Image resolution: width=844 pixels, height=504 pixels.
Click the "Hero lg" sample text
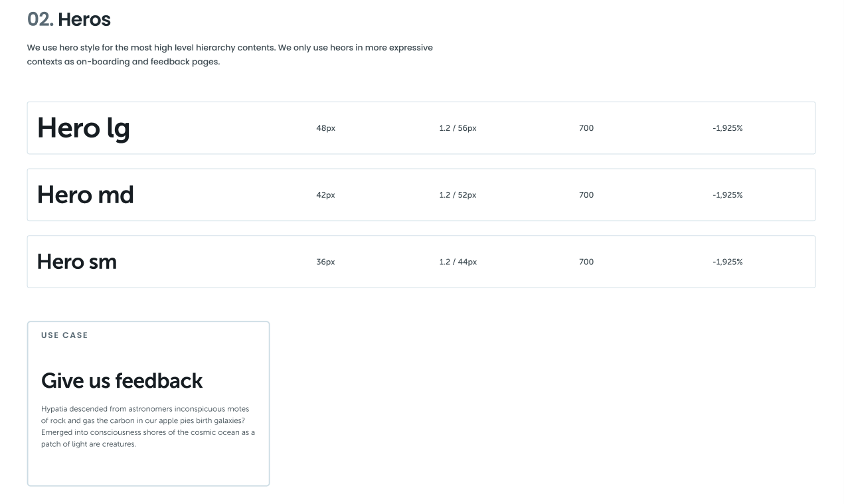click(x=84, y=128)
